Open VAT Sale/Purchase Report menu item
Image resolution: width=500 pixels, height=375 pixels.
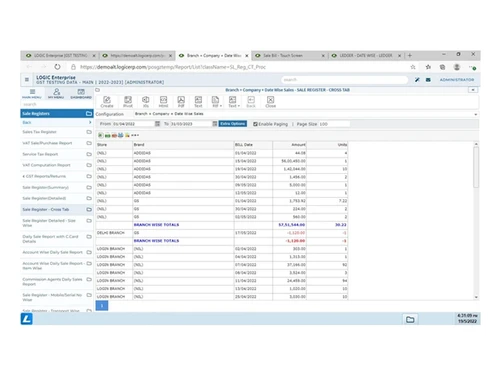47,143
